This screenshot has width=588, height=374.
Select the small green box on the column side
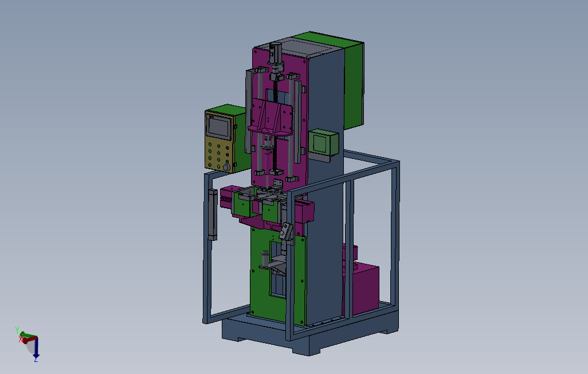point(323,142)
